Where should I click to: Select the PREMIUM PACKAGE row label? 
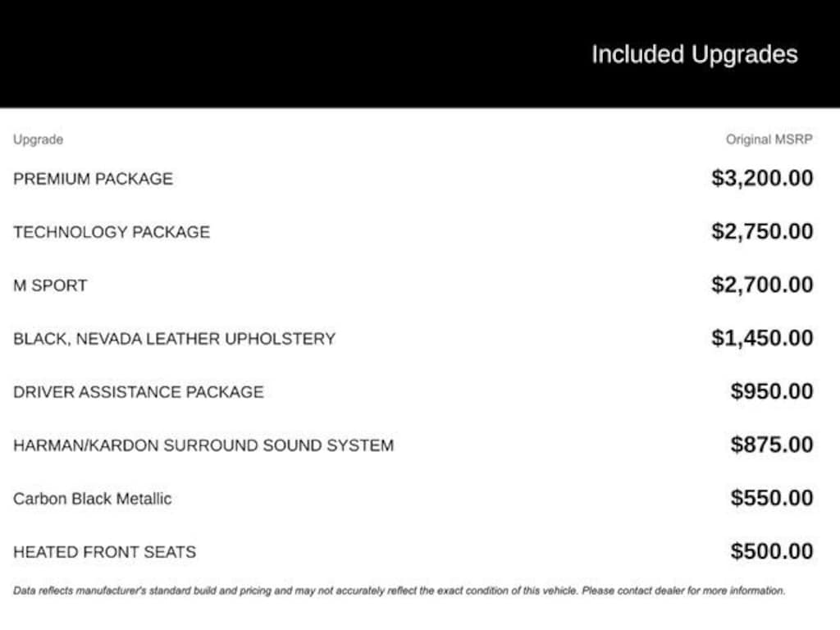[93, 179]
